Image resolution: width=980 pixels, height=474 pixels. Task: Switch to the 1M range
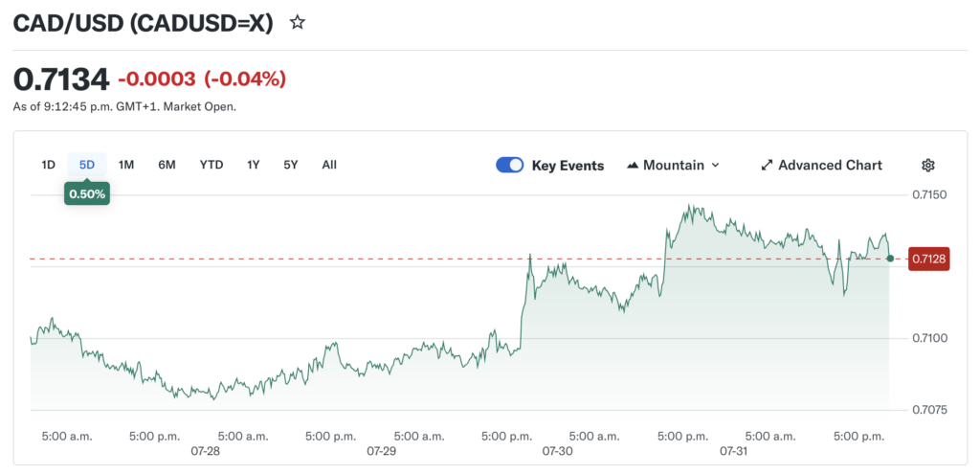point(127,165)
